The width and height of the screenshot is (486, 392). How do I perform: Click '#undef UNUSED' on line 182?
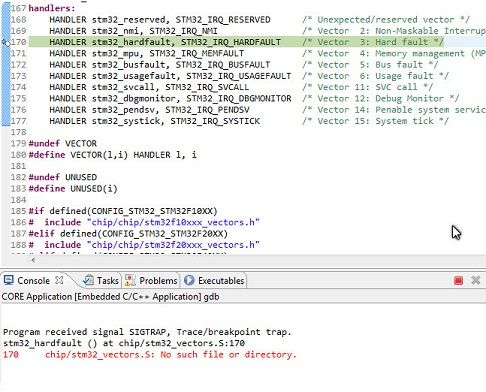(63, 177)
